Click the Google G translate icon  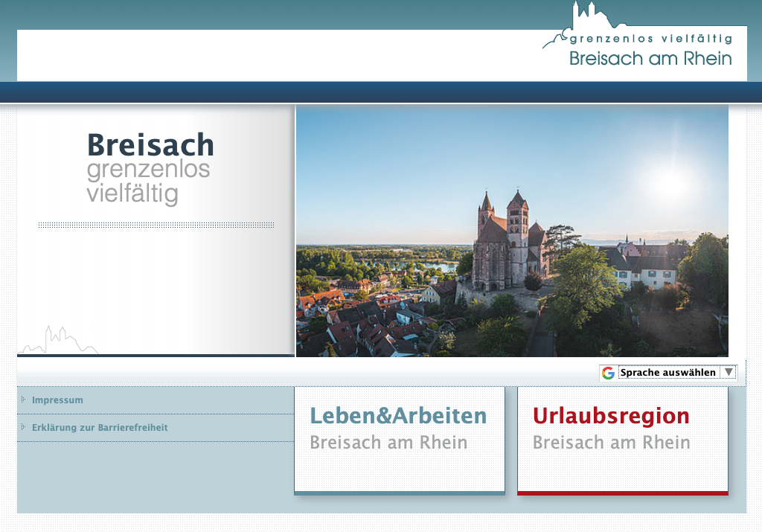(608, 373)
